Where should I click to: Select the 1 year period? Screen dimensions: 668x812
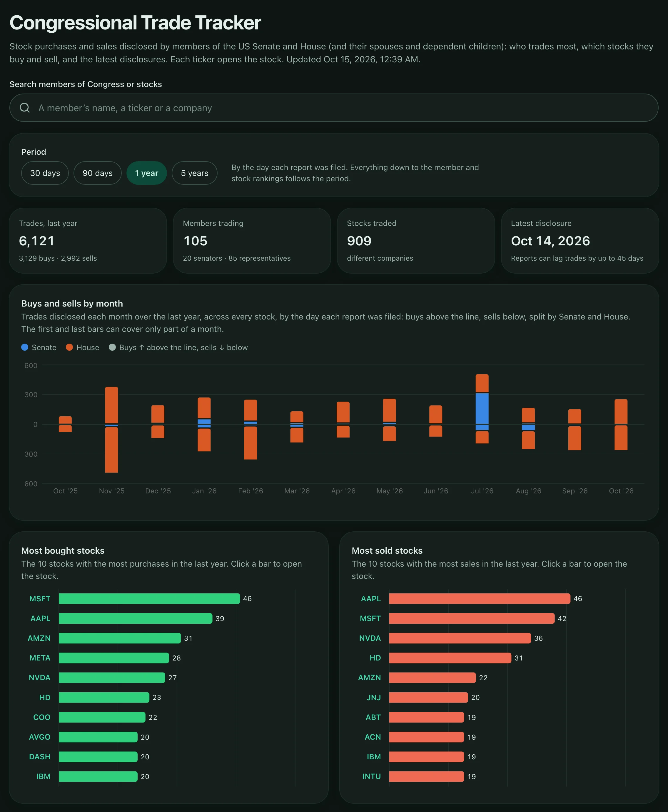147,173
